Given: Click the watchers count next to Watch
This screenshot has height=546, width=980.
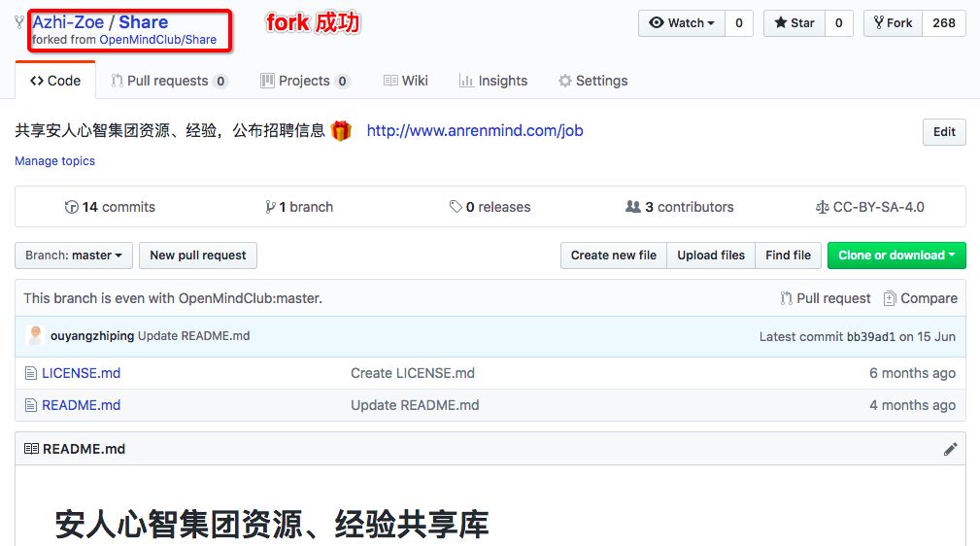Looking at the screenshot, I should (739, 23).
